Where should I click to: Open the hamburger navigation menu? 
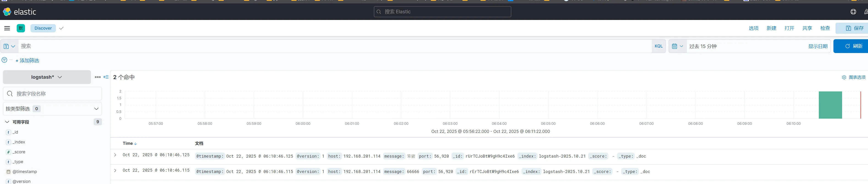pos(7,28)
